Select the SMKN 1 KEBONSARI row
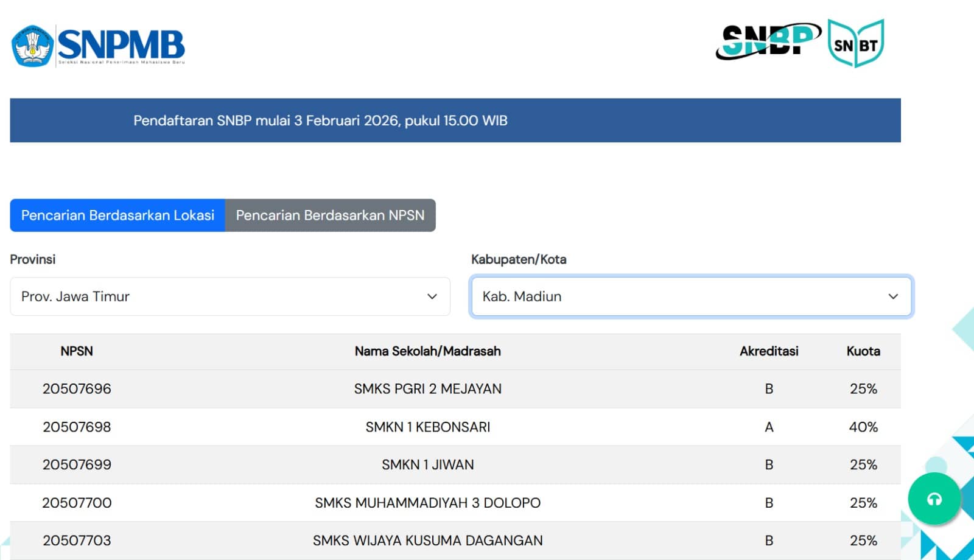This screenshot has width=974, height=560. pyautogui.click(x=427, y=427)
